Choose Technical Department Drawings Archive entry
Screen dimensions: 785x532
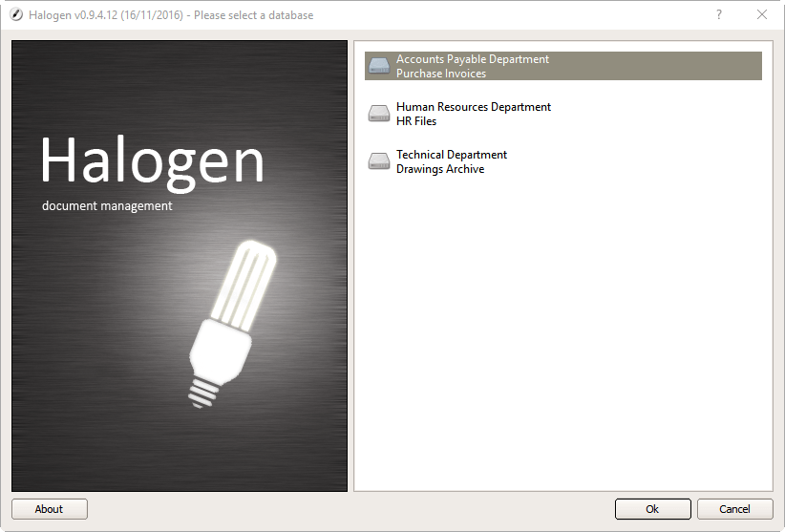563,161
